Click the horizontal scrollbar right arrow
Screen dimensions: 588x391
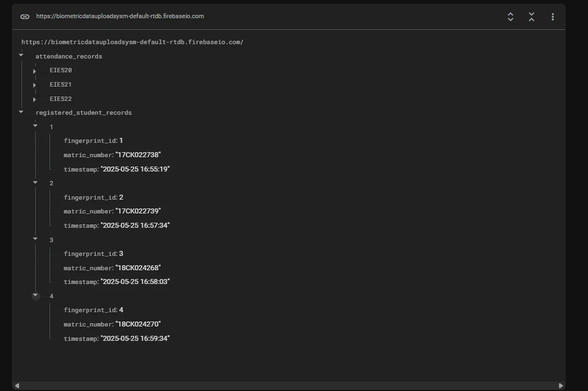click(561, 385)
